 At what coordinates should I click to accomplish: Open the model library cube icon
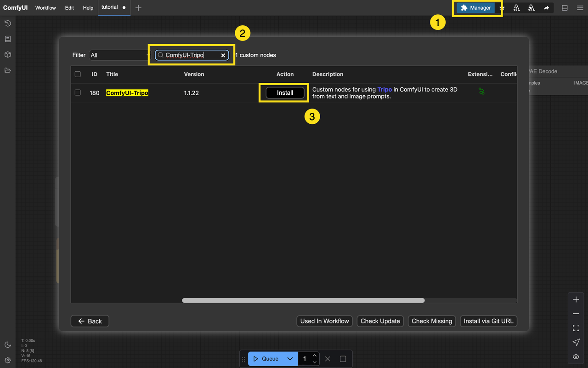pos(7,55)
